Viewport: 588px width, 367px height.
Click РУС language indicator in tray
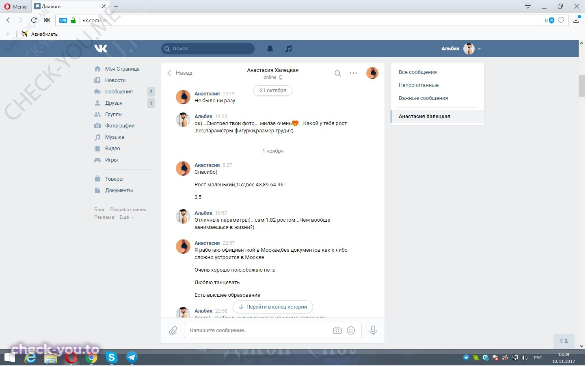tap(538, 358)
